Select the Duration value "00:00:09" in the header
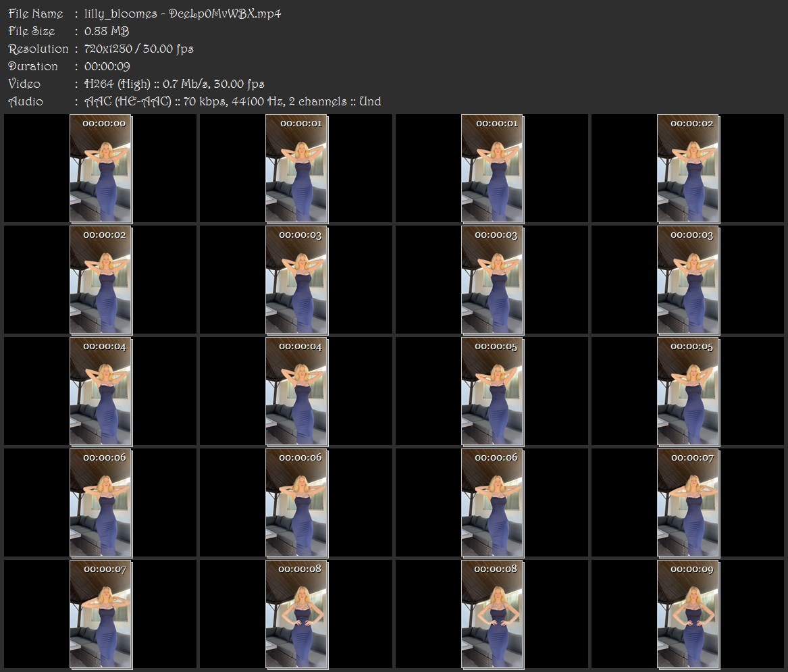Screen dimensions: 788x672 click(x=107, y=66)
